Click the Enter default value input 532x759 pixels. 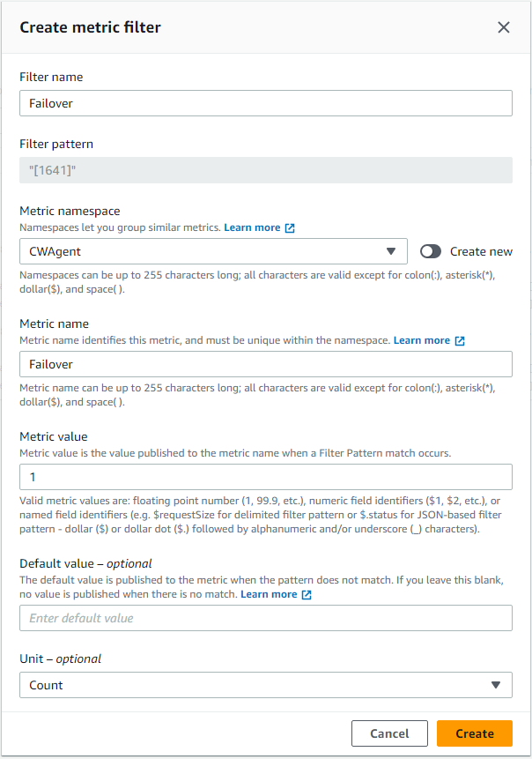[x=264, y=618]
